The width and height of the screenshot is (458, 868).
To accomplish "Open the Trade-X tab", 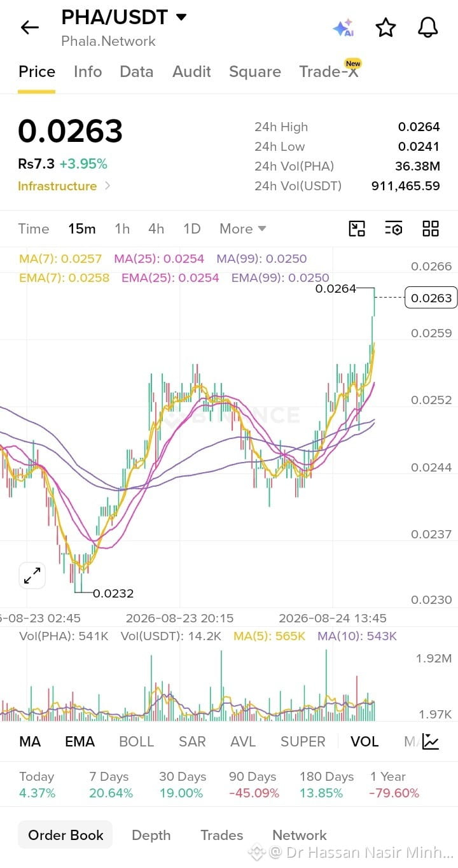I will (x=329, y=71).
